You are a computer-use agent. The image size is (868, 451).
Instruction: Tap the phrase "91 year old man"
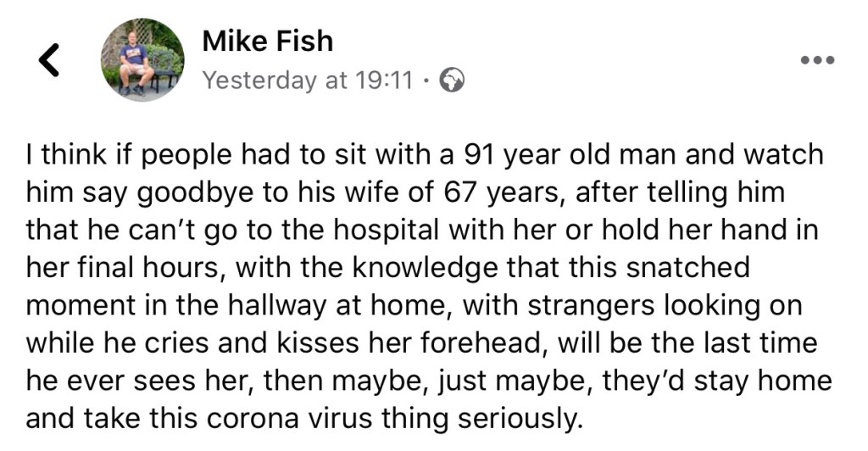coord(567,155)
